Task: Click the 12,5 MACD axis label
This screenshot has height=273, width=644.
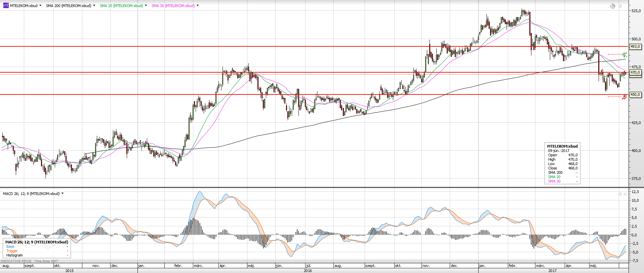Action: coord(635,192)
